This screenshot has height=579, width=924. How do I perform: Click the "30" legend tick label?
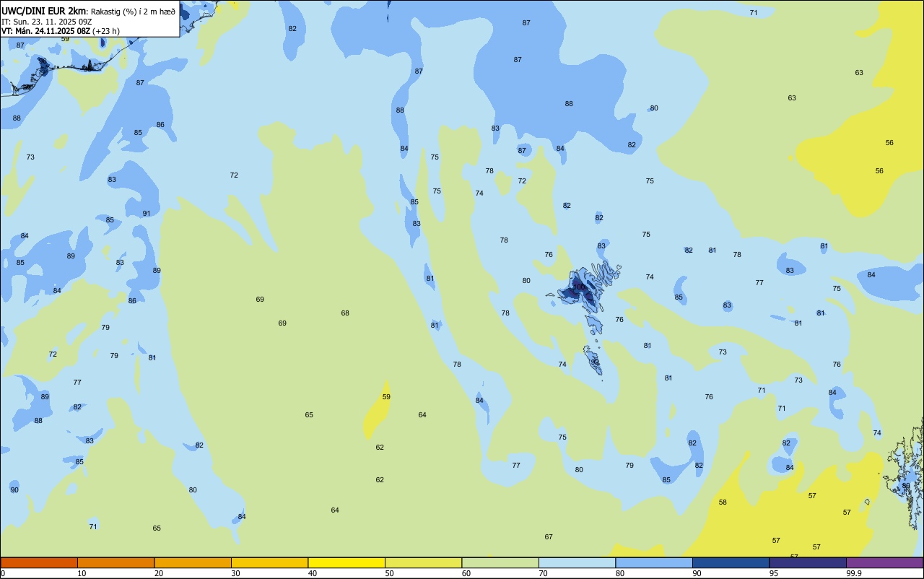pyautogui.click(x=236, y=573)
